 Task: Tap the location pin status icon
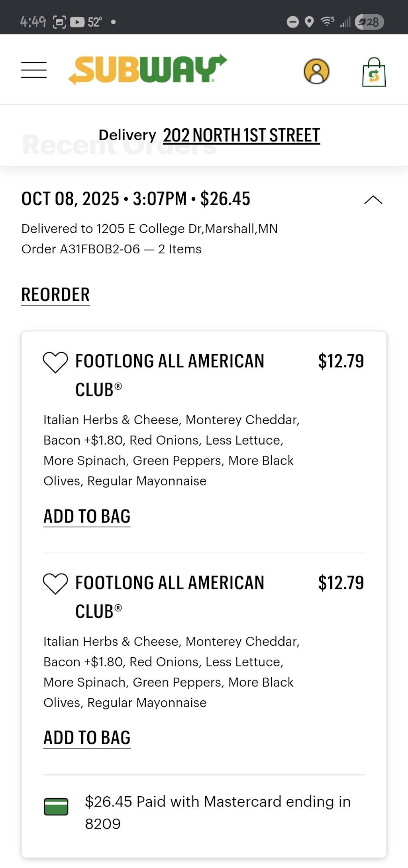click(309, 22)
